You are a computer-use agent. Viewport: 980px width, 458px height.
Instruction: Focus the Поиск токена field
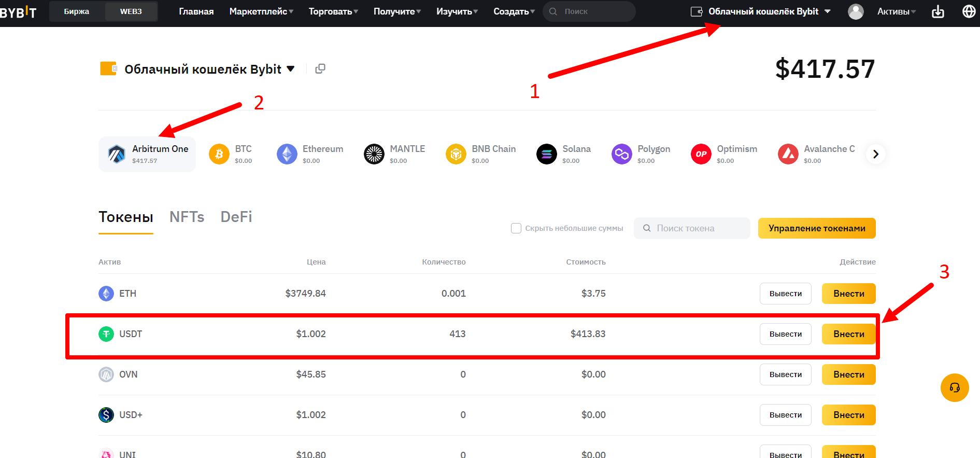(x=692, y=228)
